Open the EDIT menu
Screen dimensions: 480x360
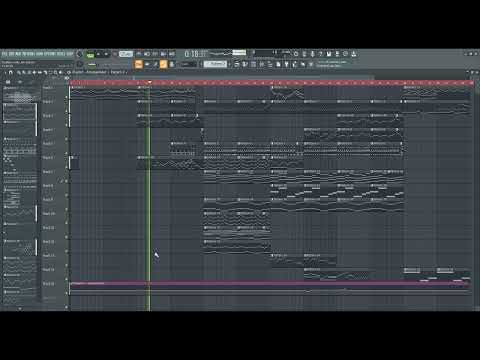coord(11,54)
